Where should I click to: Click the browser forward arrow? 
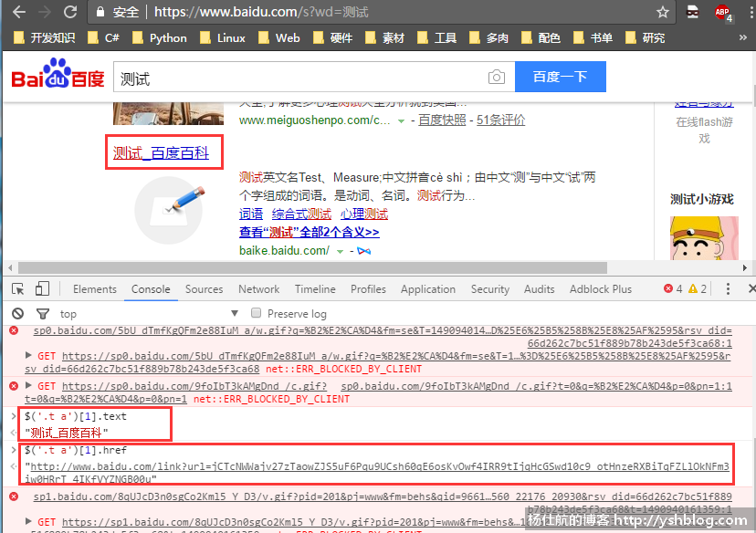pos(45,12)
